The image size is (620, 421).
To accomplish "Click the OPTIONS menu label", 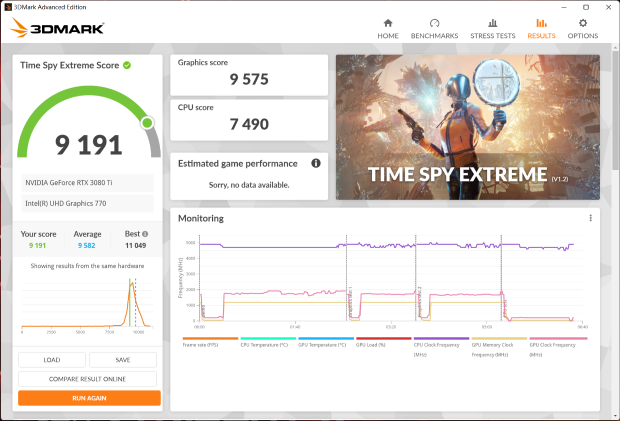I will point(583,36).
